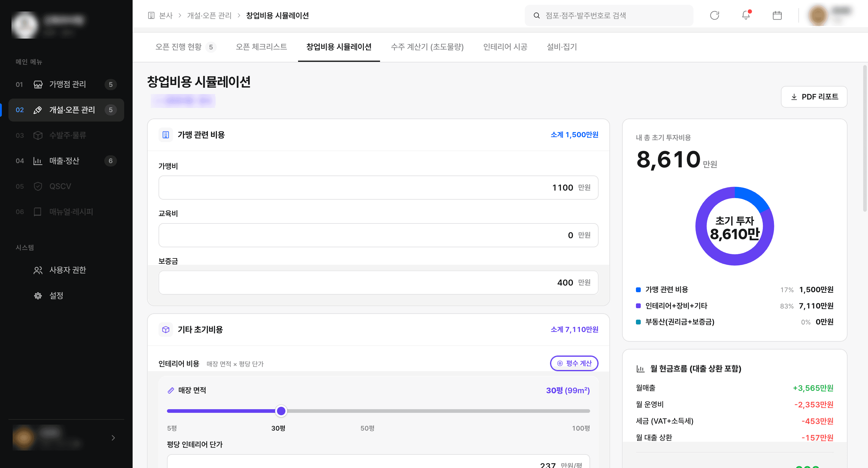Click the 교육비 input field
Viewport: 868px width, 468px height.
[x=378, y=235]
